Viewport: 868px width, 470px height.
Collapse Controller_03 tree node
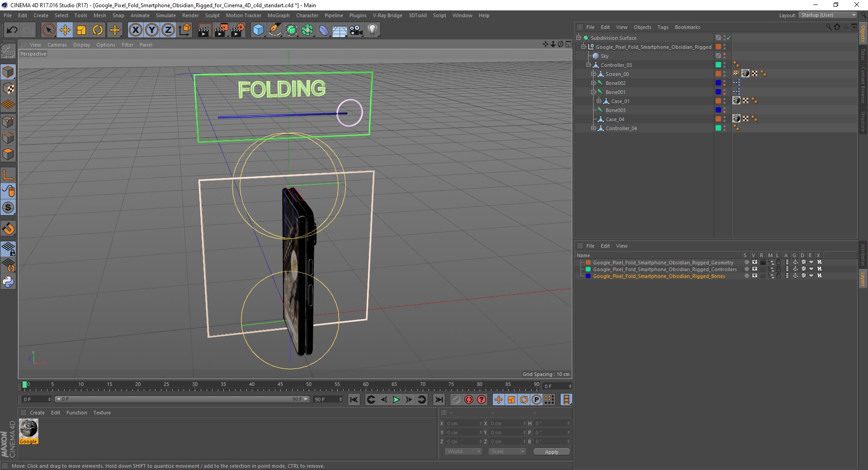pos(589,65)
